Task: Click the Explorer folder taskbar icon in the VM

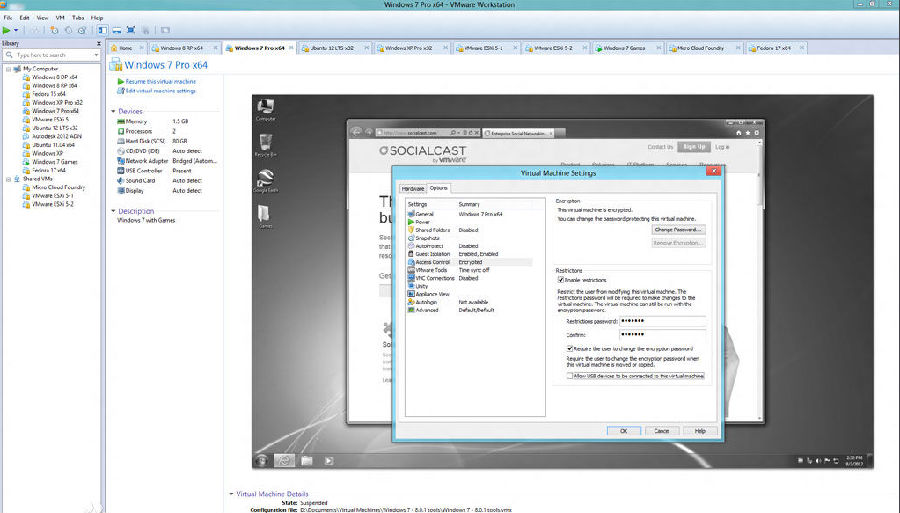Action: pos(307,460)
